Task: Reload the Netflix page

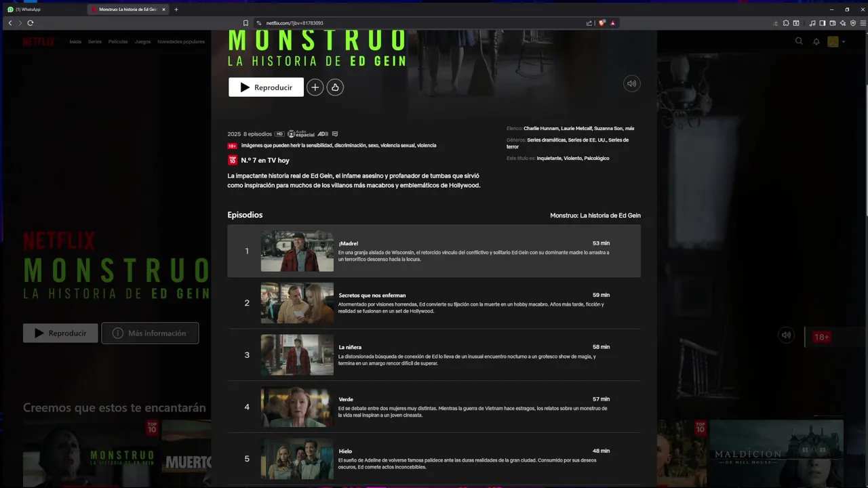Action: point(31,23)
